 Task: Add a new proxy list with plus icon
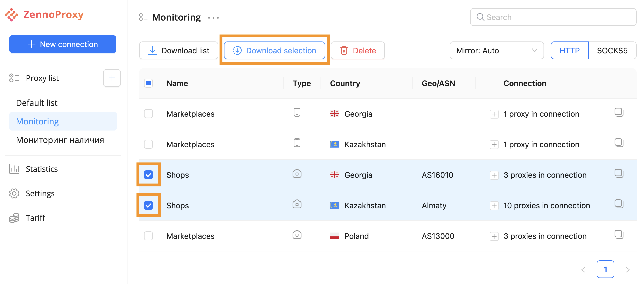click(x=112, y=78)
